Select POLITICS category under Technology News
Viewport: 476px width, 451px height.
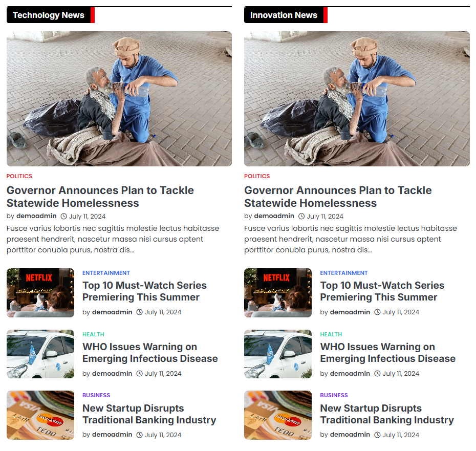19,176
